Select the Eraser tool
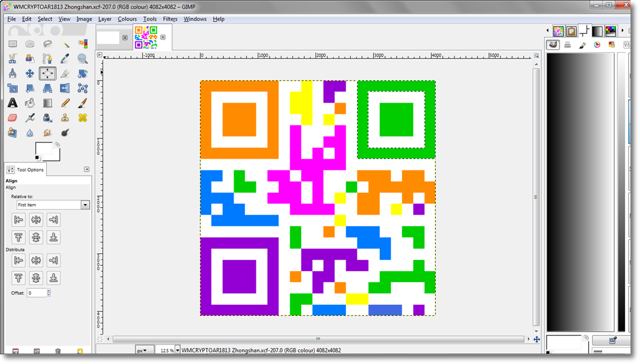 [12, 118]
